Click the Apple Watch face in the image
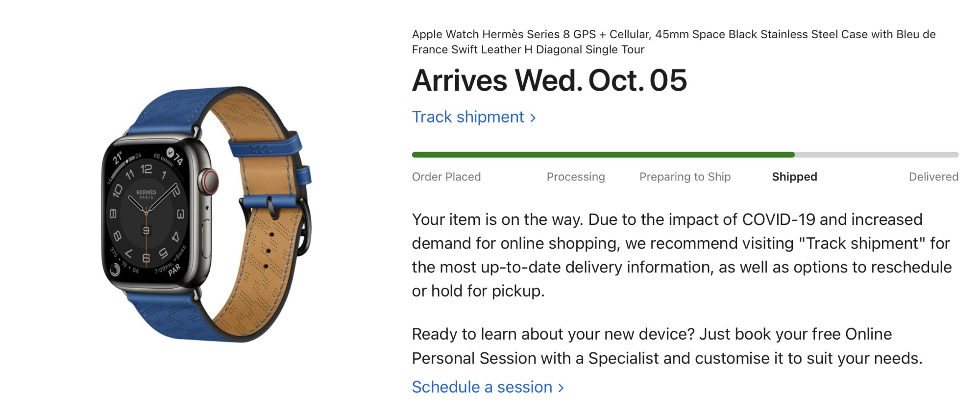 pyautogui.click(x=147, y=216)
